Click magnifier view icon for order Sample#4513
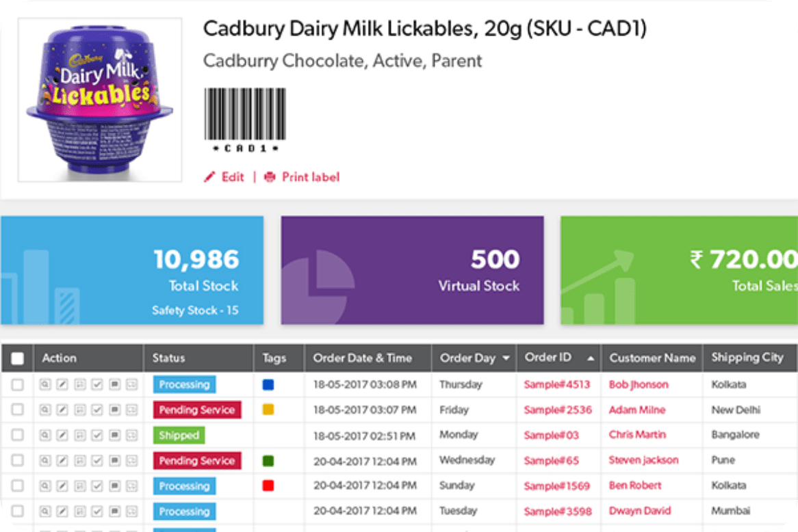The image size is (798, 532). (x=44, y=384)
